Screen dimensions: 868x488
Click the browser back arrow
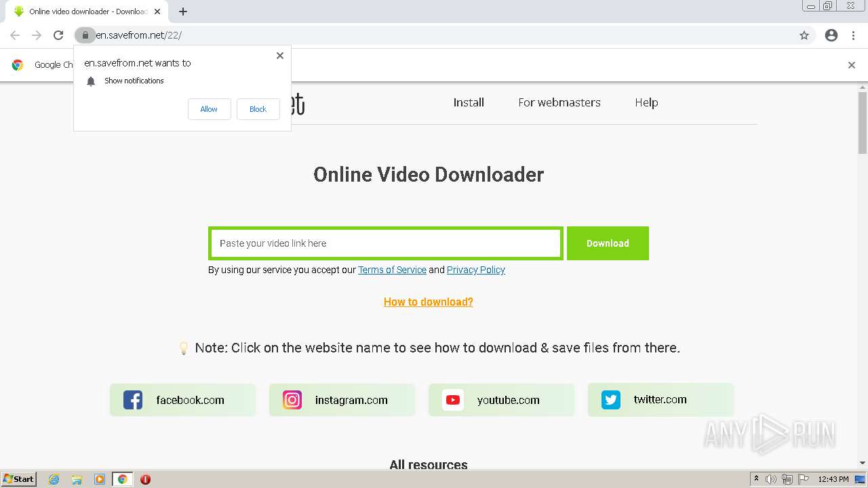[x=15, y=35]
